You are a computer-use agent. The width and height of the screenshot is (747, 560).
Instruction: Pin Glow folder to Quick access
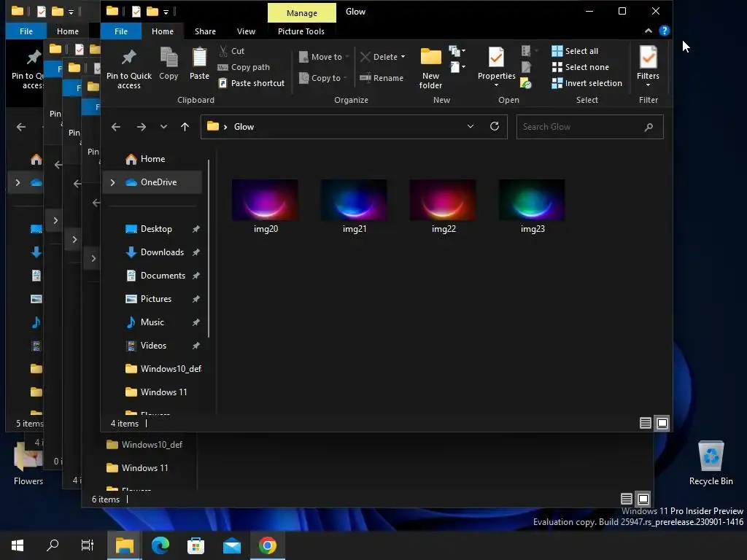tap(128, 69)
